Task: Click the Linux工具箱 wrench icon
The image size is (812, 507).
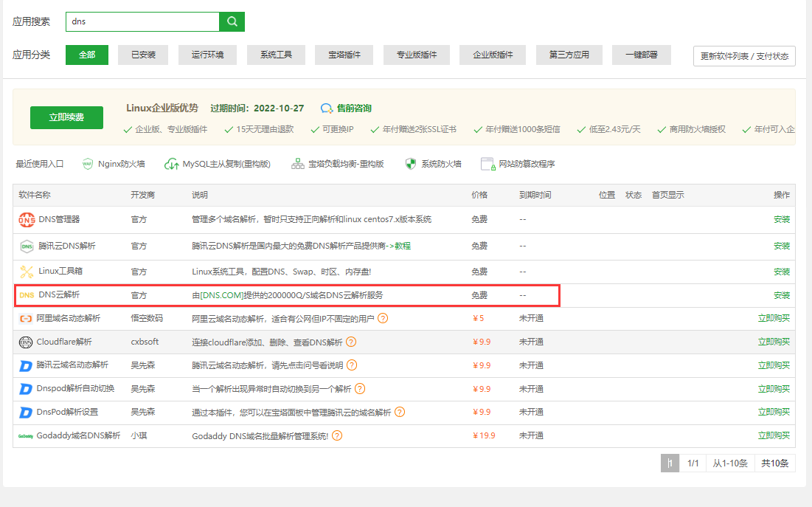Action: pos(27,272)
